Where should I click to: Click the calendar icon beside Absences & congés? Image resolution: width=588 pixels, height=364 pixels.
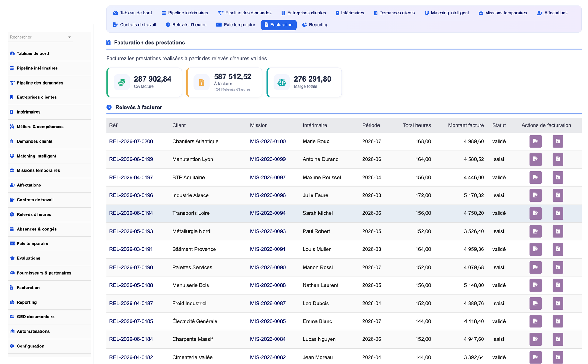coord(12,229)
